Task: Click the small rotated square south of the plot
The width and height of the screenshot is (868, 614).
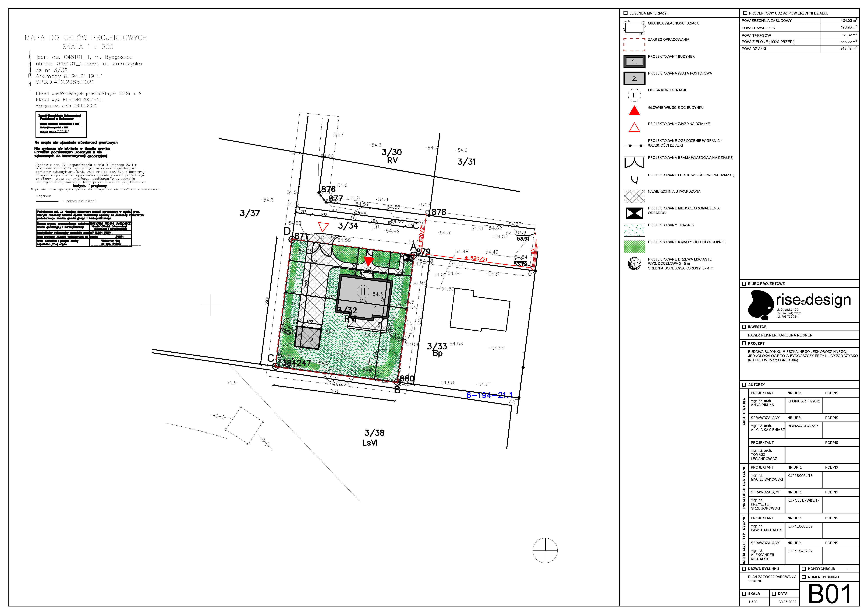Action: pos(244,425)
